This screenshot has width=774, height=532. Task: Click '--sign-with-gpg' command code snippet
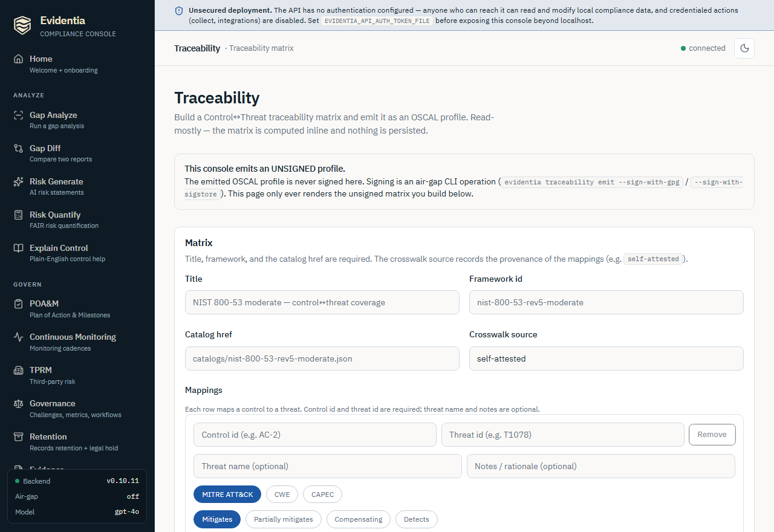click(x=593, y=182)
